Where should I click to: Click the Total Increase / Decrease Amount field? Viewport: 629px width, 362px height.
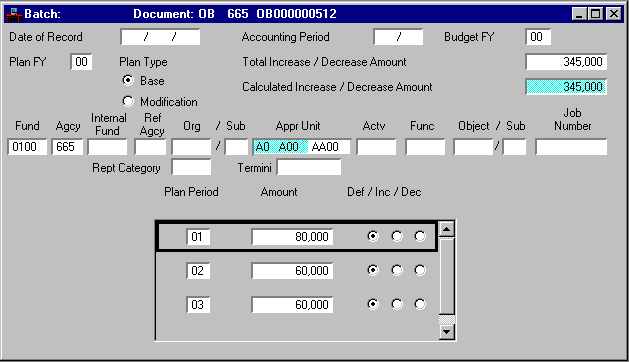pyautogui.click(x=566, y=62)
